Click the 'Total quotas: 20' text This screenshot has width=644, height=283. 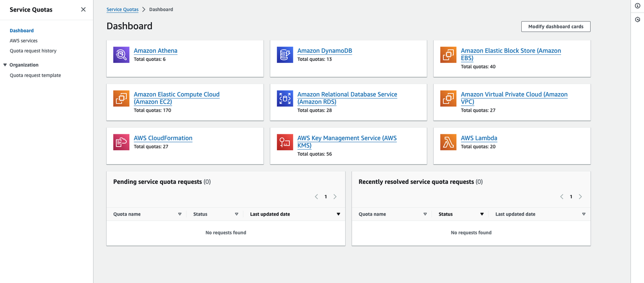tap(478, 147)
